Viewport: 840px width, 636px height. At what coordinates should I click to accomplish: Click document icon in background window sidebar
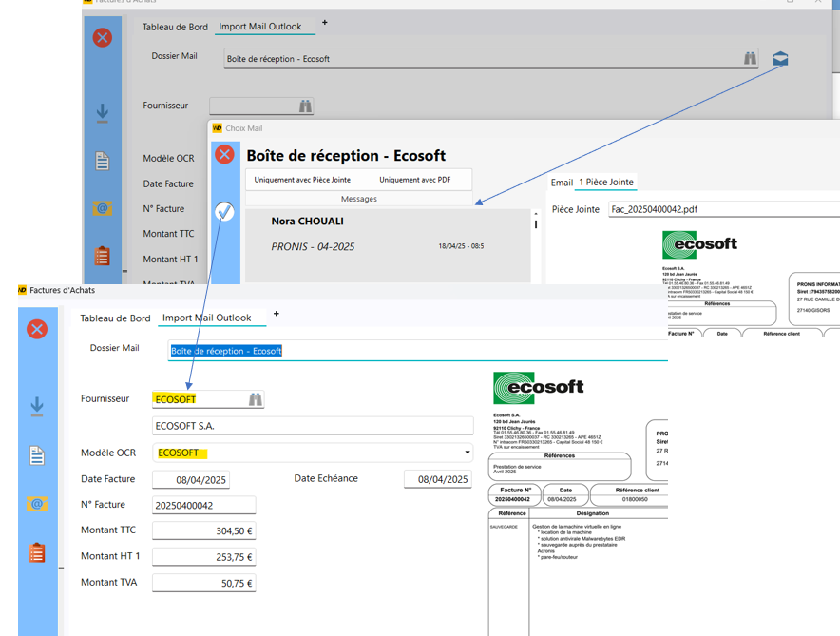103,161
